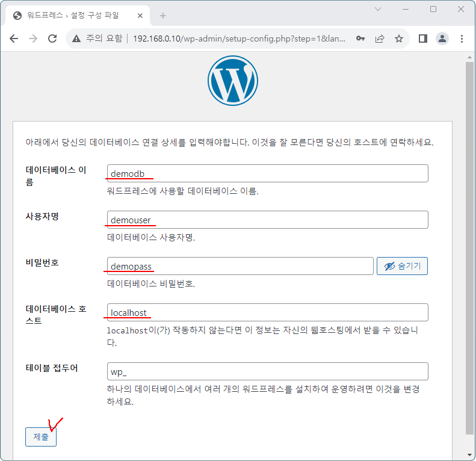Click the browser Back arrow

click(14, 39)
